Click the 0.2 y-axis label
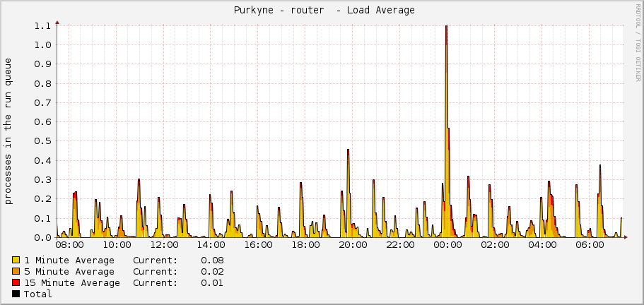Viewport: 644px width, 305px height. tap(42, 199)
